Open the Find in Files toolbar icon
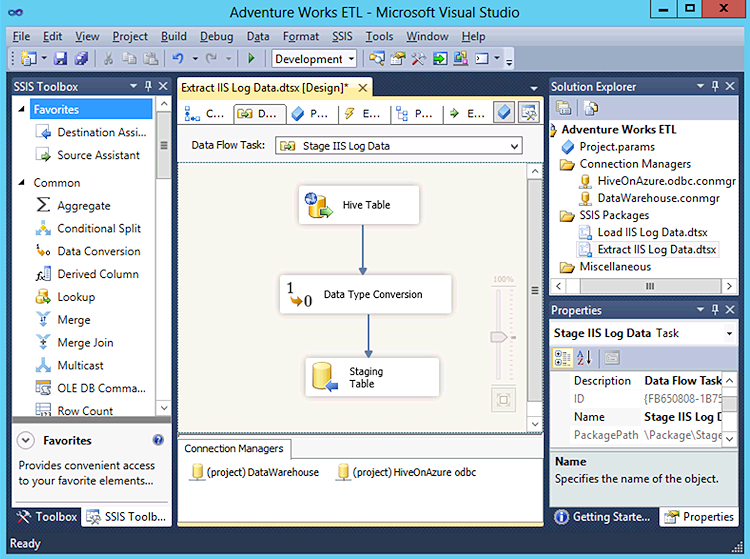This screenshot has height=559, width=750. tap(377, 59)
